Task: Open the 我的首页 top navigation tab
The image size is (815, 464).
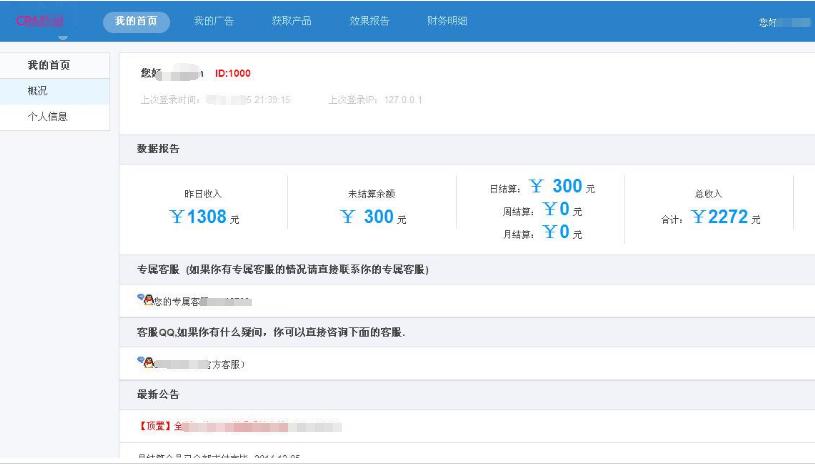Action: pyautogui.click(x=136, y=22)
